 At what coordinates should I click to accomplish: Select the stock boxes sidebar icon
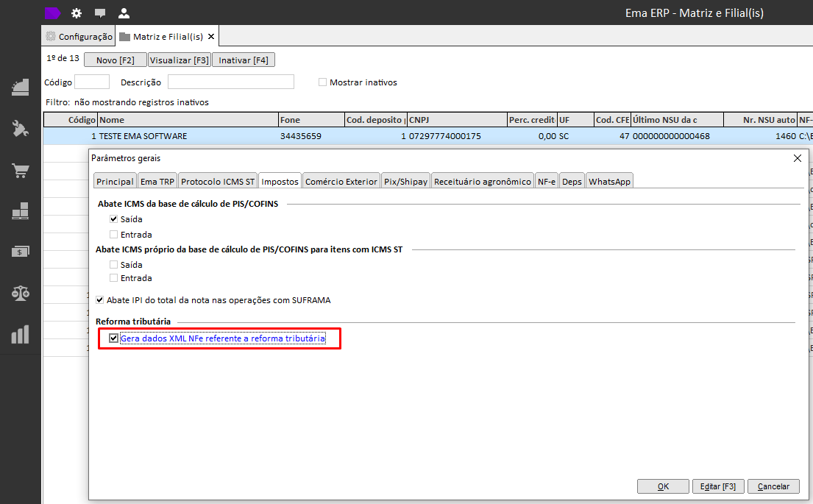21,211
